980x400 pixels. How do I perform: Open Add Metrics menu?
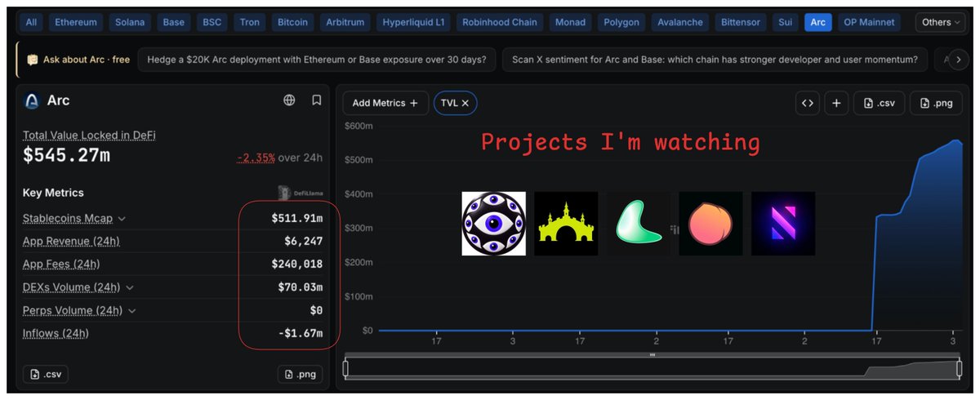coord(385,103)
